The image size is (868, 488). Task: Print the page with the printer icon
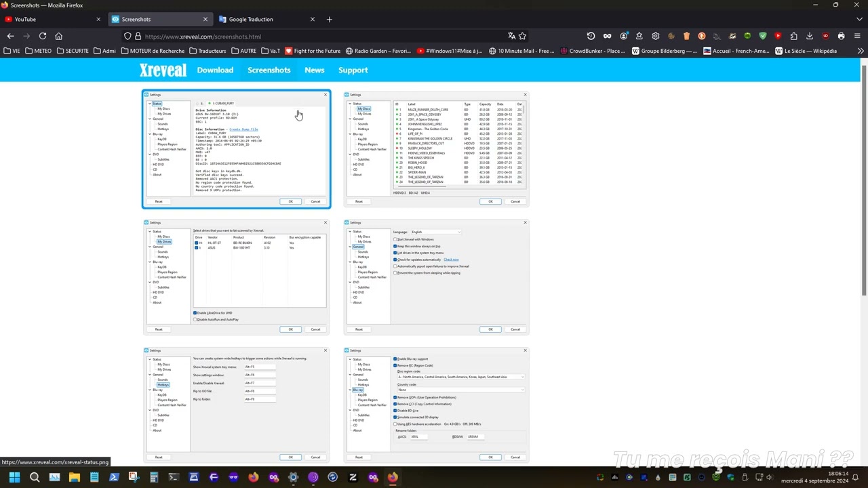841,36
